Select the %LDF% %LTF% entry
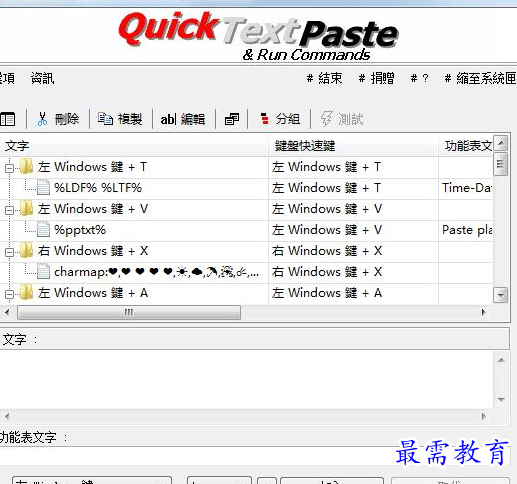Screen dimensions: 517x484 tap(98, 188)
